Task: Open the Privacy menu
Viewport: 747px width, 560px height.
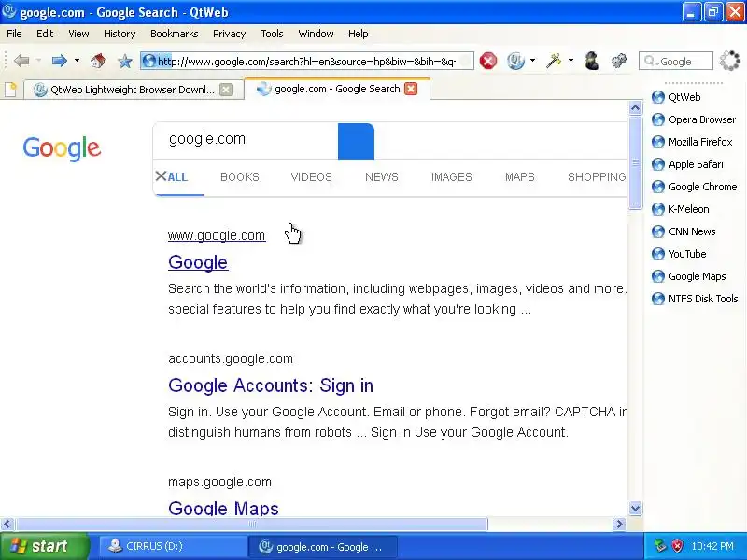Action: [229, 34]
